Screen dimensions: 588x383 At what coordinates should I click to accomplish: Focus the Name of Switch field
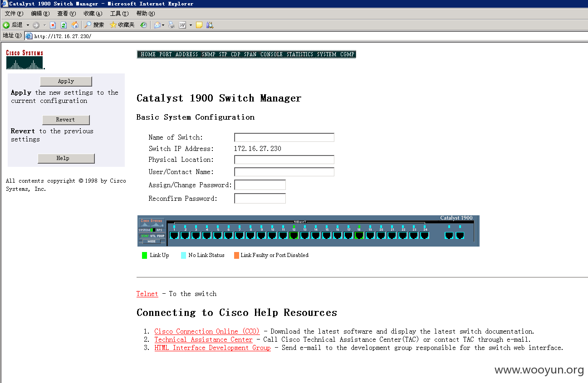point(284,137)
